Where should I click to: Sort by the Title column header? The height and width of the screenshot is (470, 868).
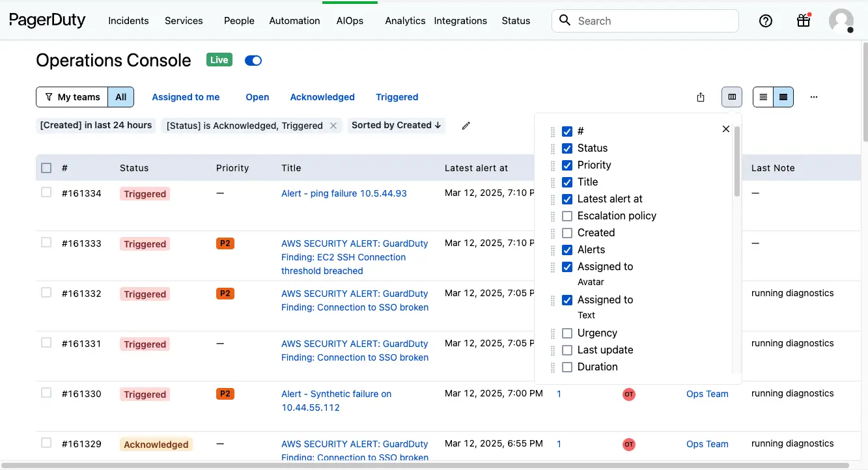(x=291, y=168)
